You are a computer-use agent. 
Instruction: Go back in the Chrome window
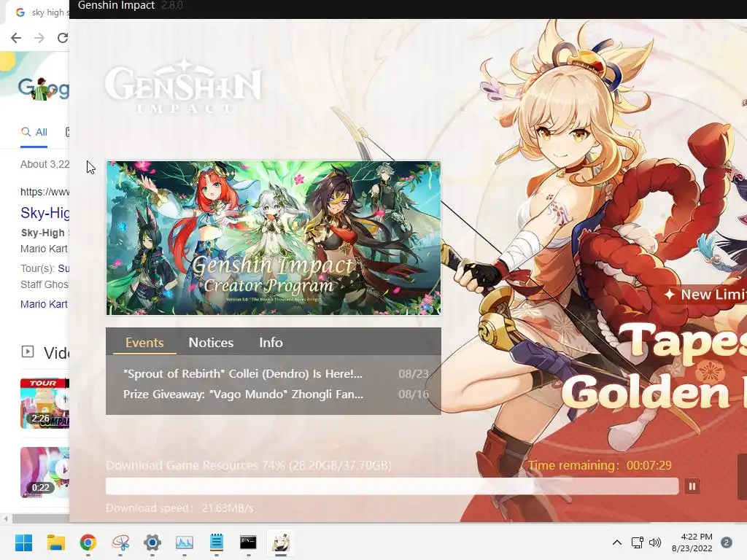(x=16, y=38)
